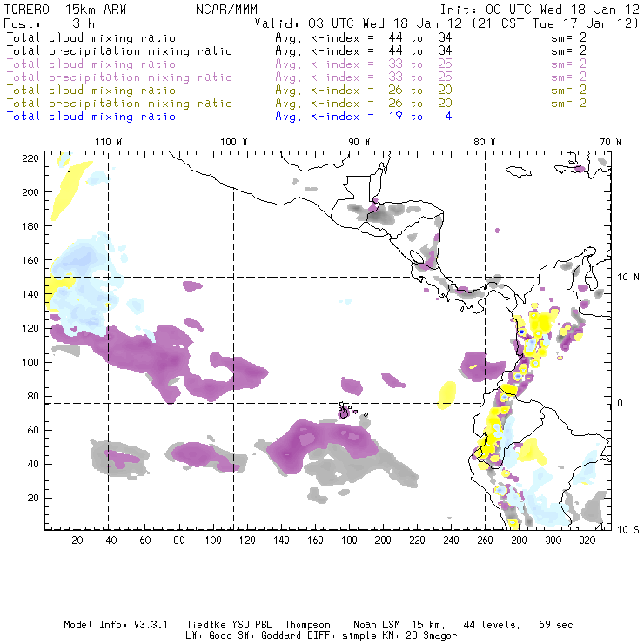644x644 pixels.
Task: Click 'Valid: 03 UTC Wed 18 Jan 12' text
Action: [360, 23]
